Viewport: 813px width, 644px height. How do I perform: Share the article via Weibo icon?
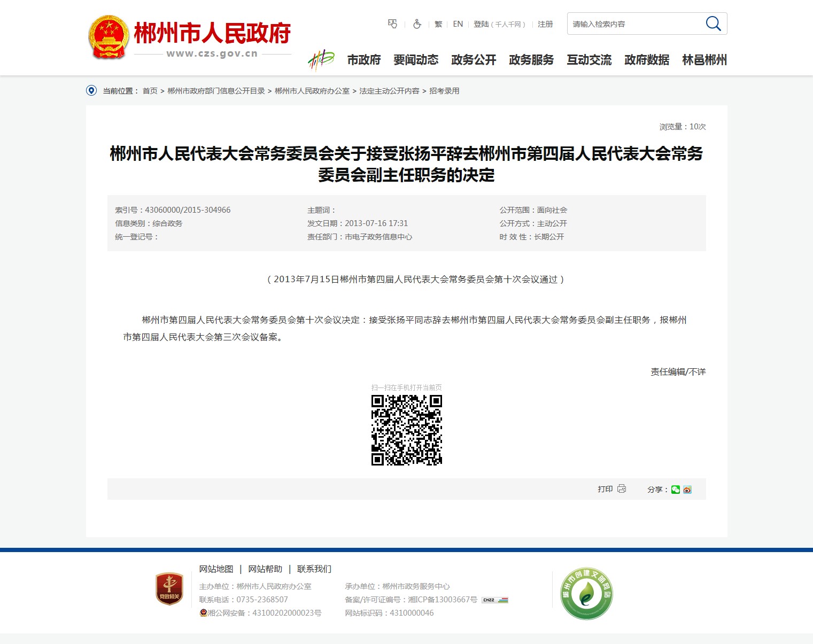click(687, 490)
